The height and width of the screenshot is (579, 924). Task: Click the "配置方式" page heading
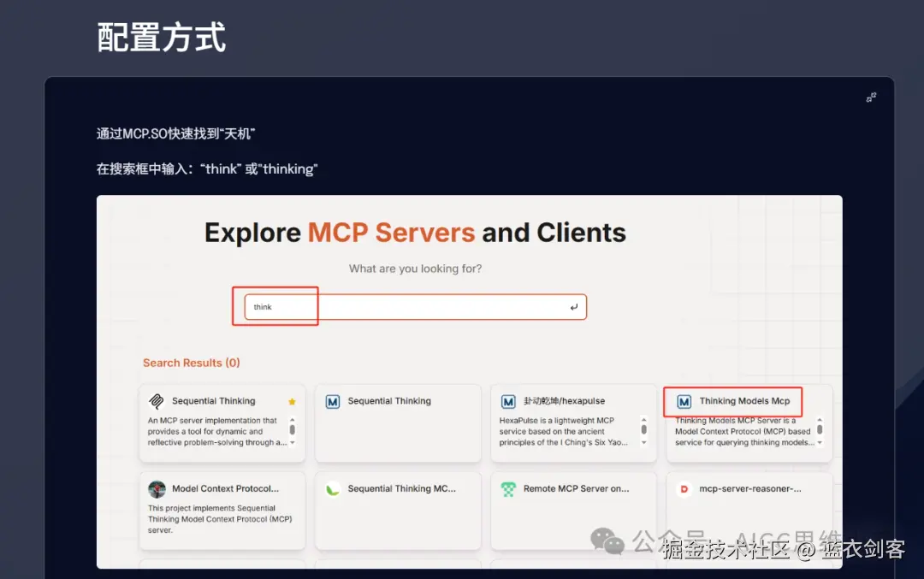point(162,37)
